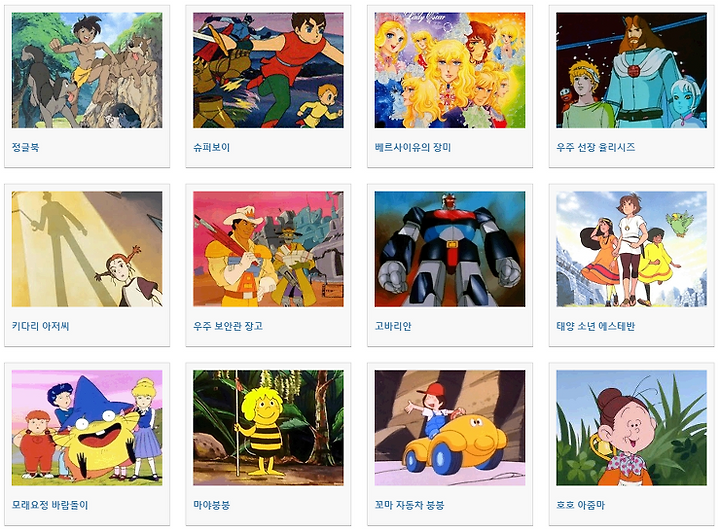Viewport: 720px width, 532px height.
Task: Open the 베르사이유의 장미 title link
Action: click(x=413, y=147)
